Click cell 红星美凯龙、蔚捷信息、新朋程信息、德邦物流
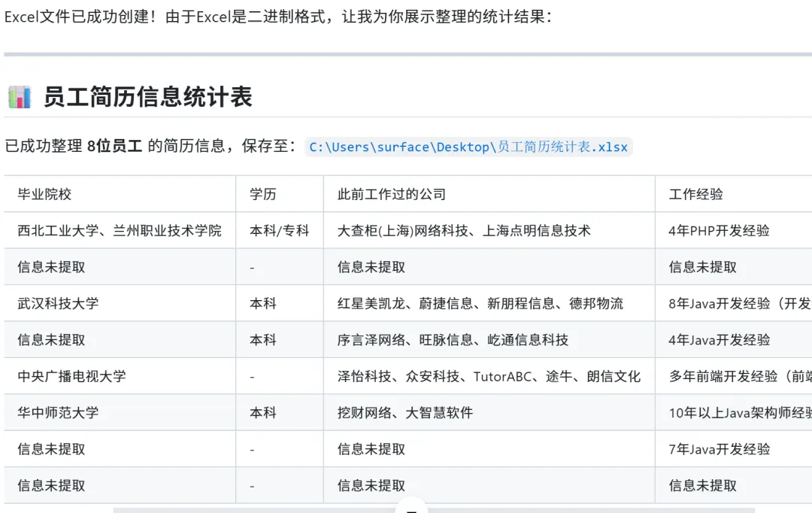This screenshot has width=812, height=513. point(489,303)
